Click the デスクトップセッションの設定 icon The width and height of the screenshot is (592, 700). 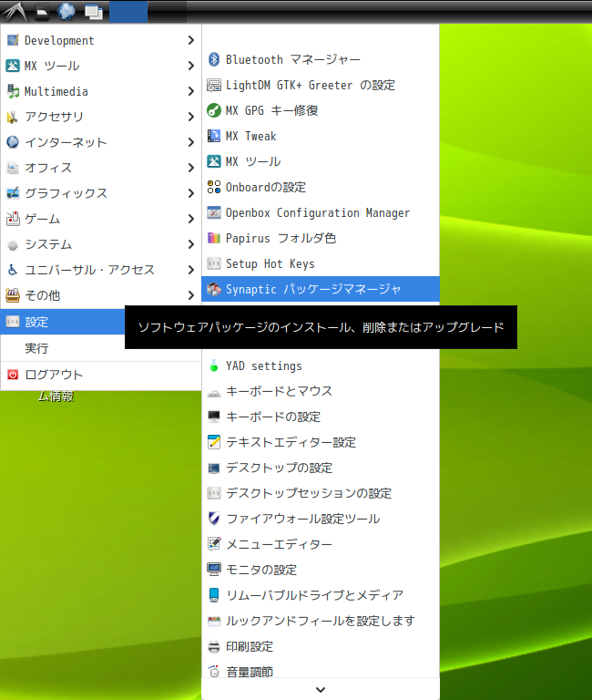click(214, 493)
